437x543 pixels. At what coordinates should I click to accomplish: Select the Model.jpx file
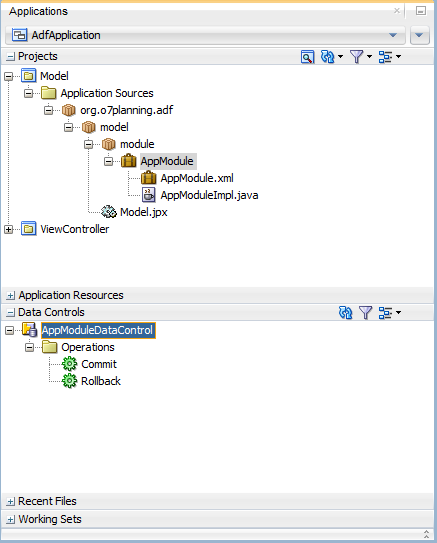coord(143,212)
